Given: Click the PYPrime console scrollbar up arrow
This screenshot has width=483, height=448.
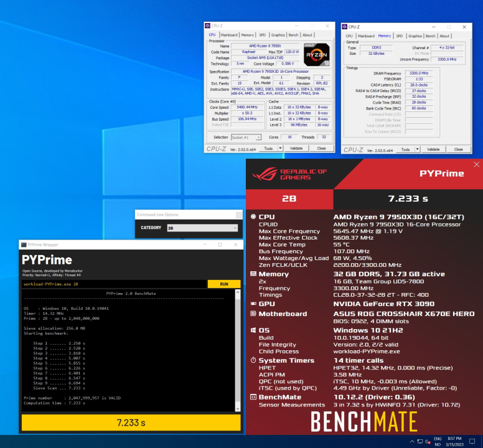Looking at the screenshot, I should click(238, 292).
